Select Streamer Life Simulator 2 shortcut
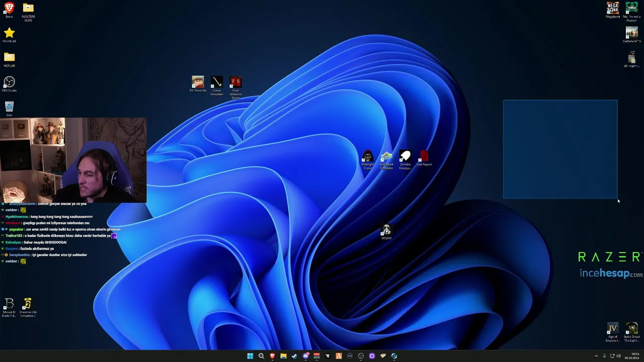Viewport: 644px width, 362px height. click(28, 307)
